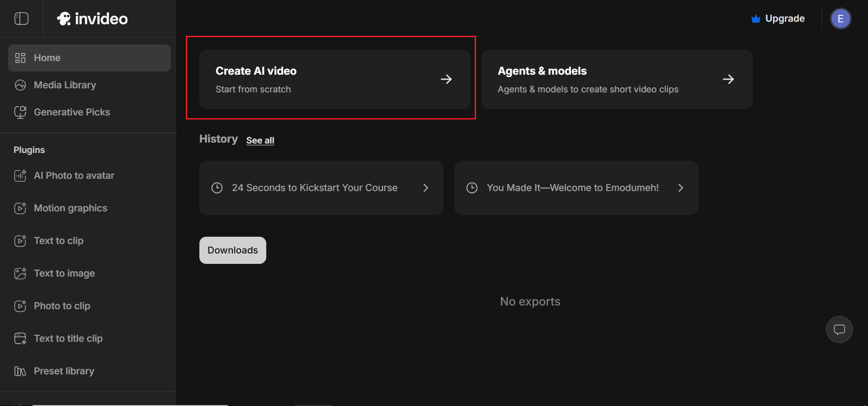Click the Upgrade button
Image resolution: width=868 pixels, height=406 pixels.
point(778,19)
